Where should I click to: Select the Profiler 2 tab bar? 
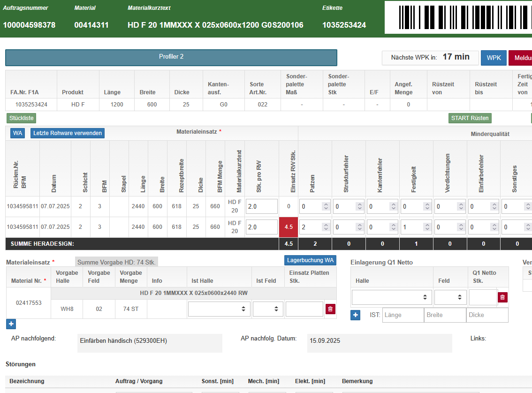point(171,57)
